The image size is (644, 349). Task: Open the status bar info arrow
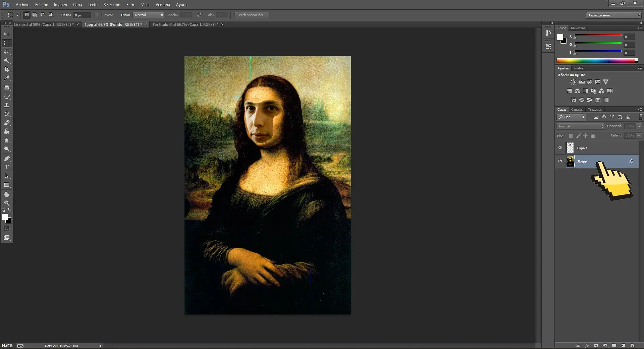coord(100,346)
